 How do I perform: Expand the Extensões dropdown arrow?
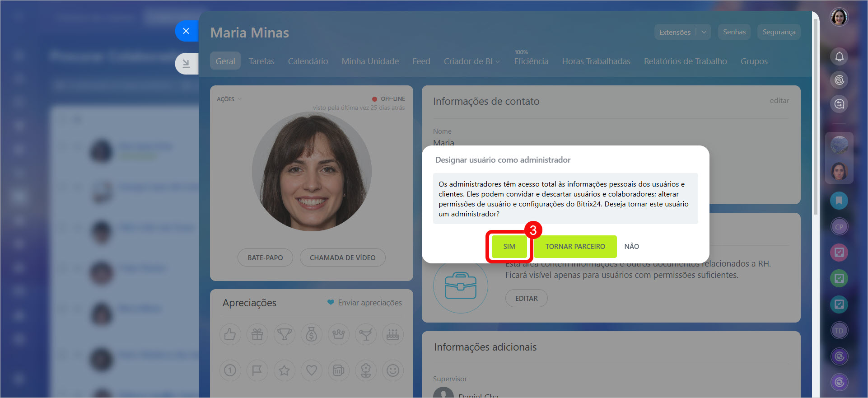[x=704, y=32]
